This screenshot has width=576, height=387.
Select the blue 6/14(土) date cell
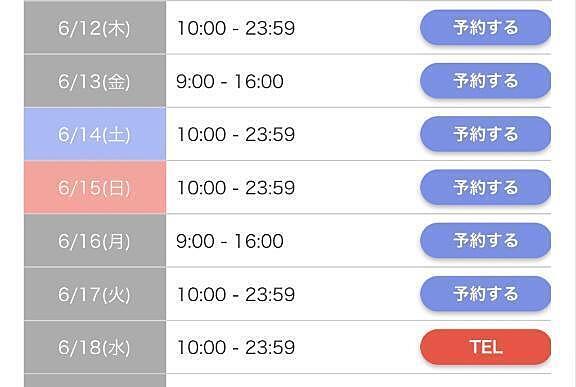[x=95, y=134]
